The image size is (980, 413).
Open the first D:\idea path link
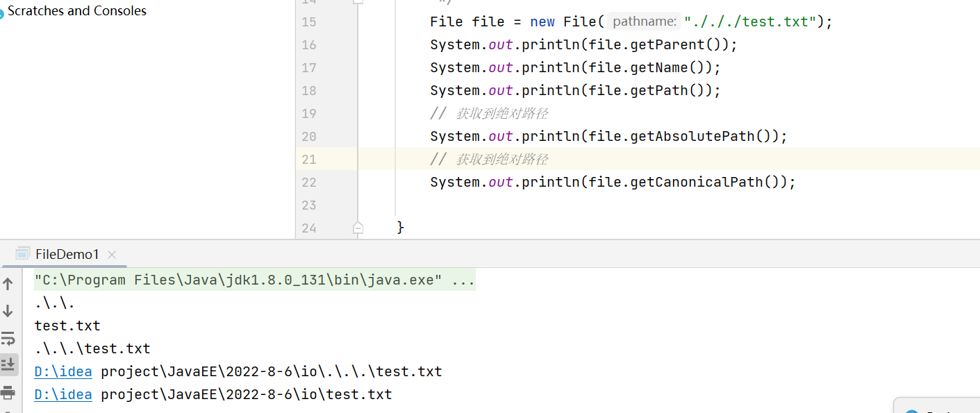(63, 372)
